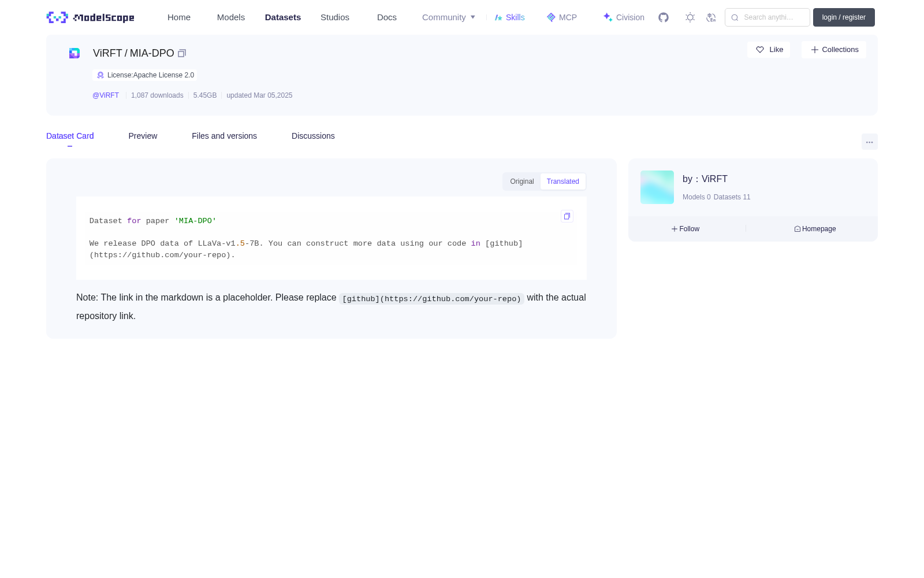Select the Dataset Card tab

[x=70, y=136]
